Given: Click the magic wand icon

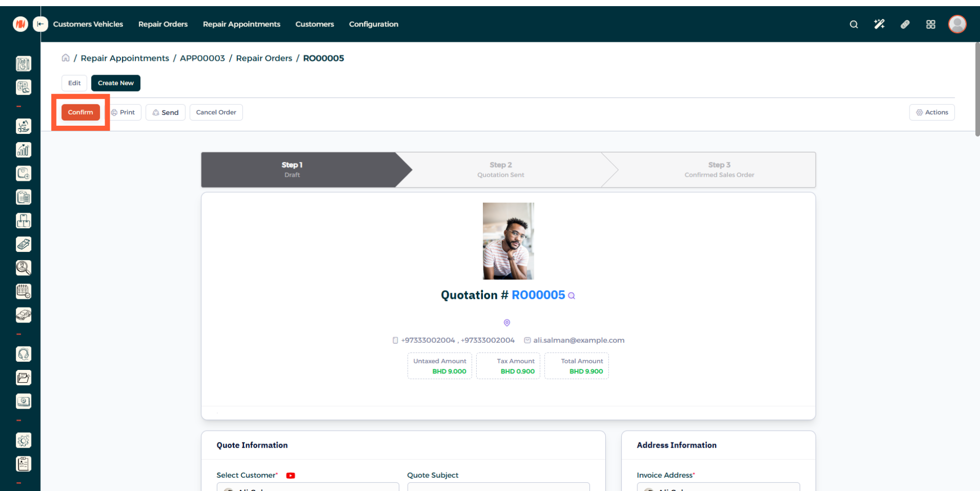Looking at the screenshot, I should point(879,25).
